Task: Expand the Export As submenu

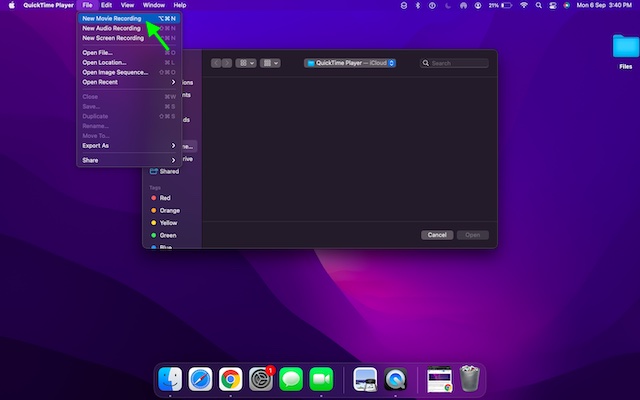Action: pyautogui.click(x=129, y=146)
